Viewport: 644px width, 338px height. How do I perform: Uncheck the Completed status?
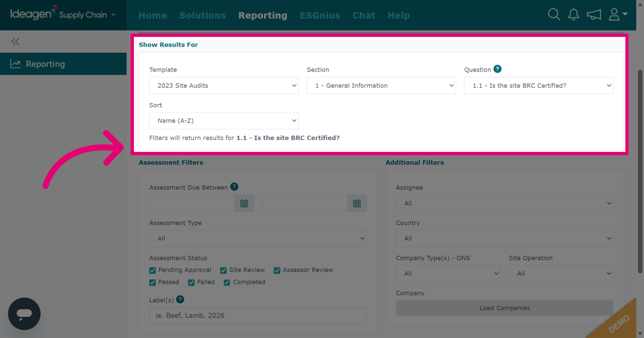tap(227, 282)
